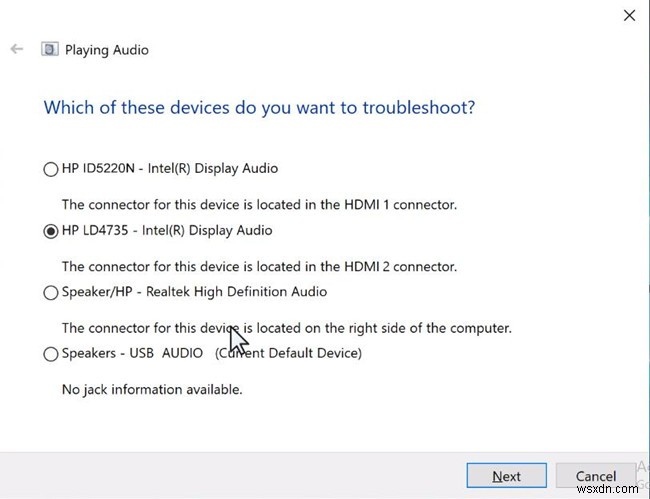Click Next to continue troubleshooting
Viewport: 650px width, 499px height.
click(506, 476)
